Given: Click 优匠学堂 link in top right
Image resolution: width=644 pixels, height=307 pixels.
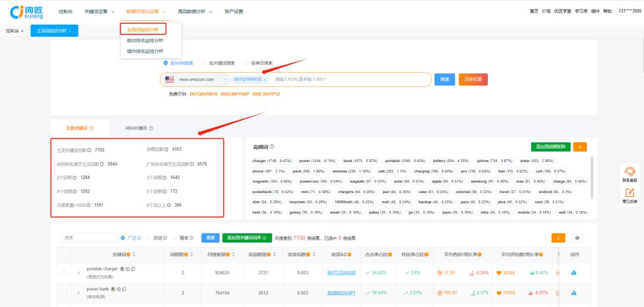Looking at the screenshot, I should 562,11.
